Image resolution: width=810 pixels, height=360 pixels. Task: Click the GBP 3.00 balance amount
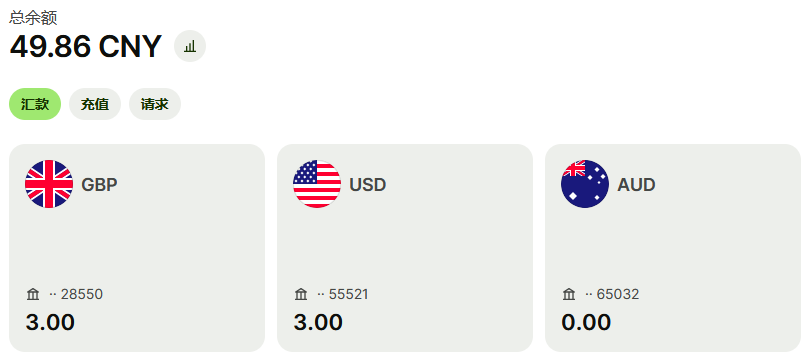click(50, 322)
